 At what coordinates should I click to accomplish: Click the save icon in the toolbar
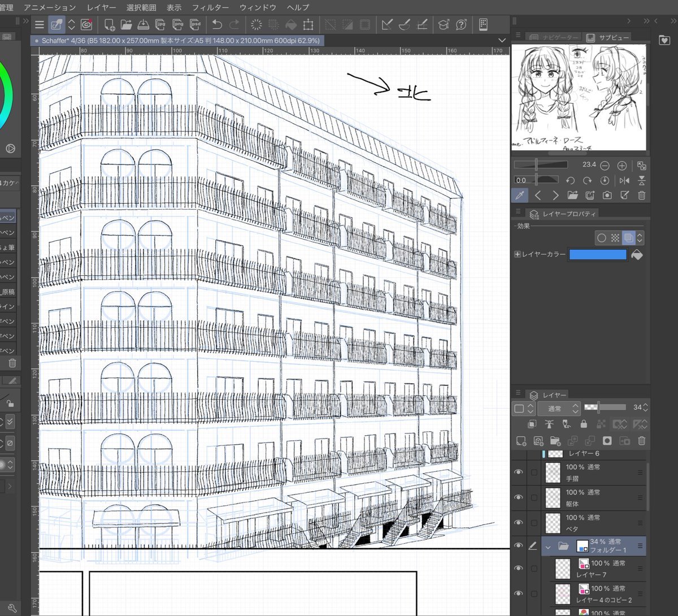(x=144, y=24)
